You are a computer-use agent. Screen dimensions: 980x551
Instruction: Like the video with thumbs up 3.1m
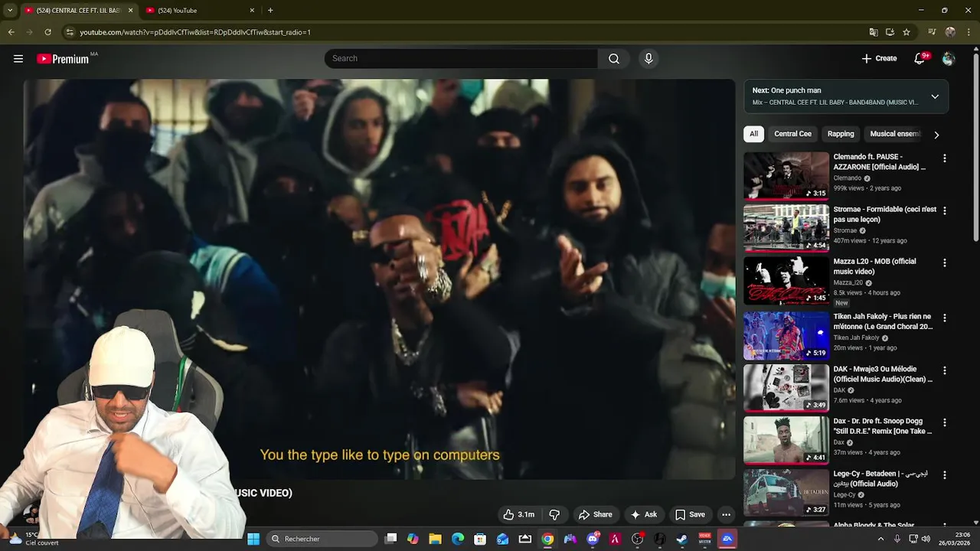tap(518, 514)
